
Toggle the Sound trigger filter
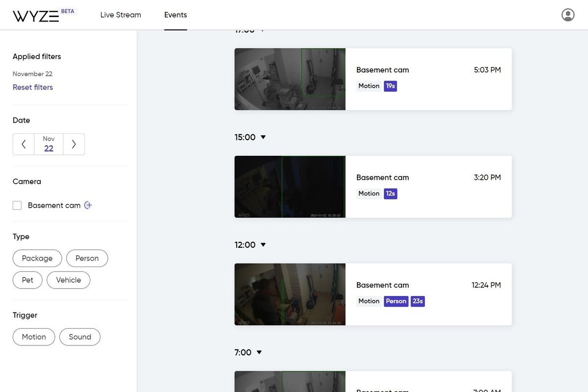80,337
